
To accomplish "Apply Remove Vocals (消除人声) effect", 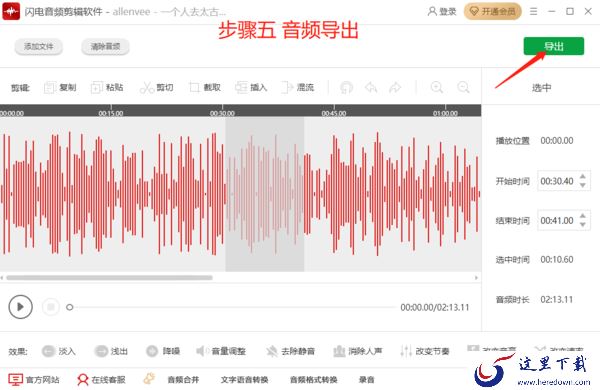I will coord(357,351).
